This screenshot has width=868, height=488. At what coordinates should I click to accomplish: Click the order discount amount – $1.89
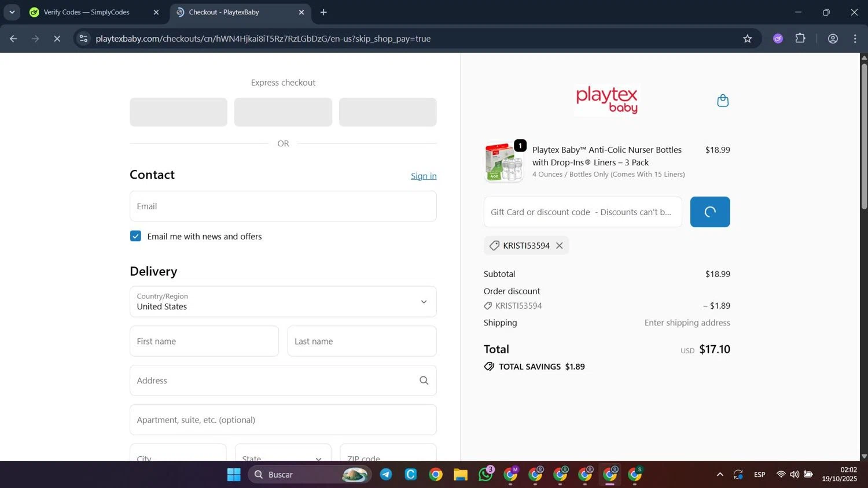point(716,306)
